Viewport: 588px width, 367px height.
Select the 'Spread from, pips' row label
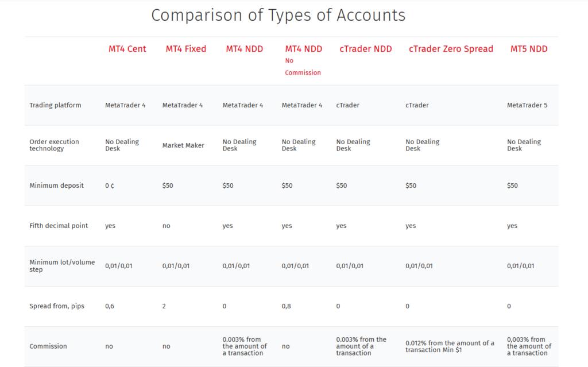click(x=57, y=306)
